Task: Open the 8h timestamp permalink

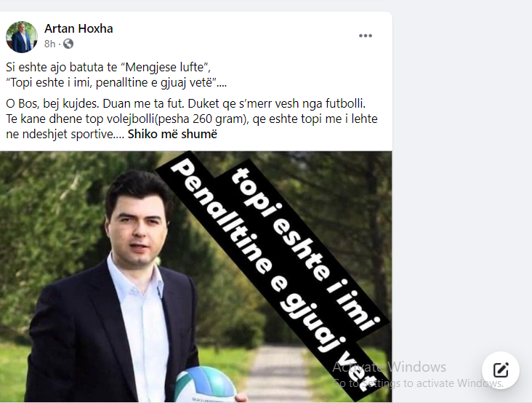Action: [x=49, y=44]
